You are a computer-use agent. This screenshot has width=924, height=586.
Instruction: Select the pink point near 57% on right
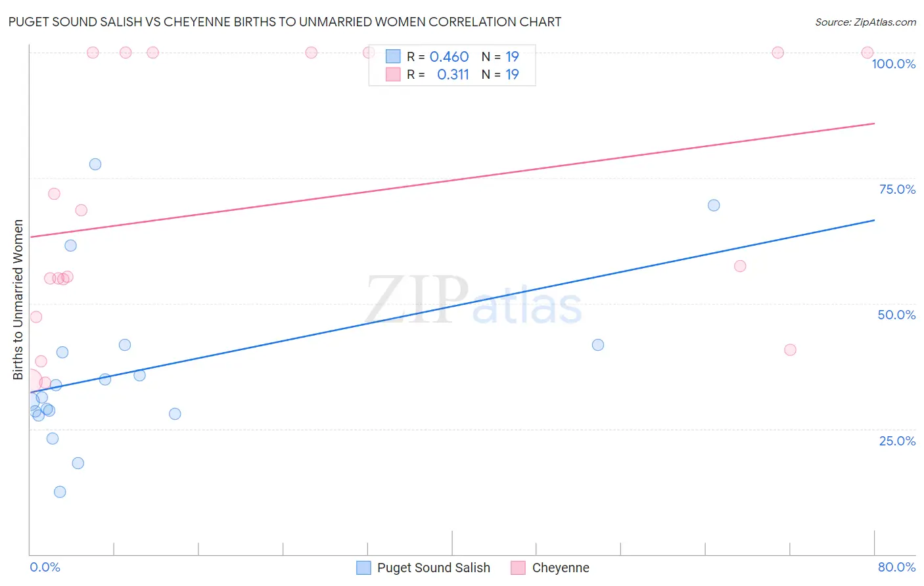[x=740, y=266]
